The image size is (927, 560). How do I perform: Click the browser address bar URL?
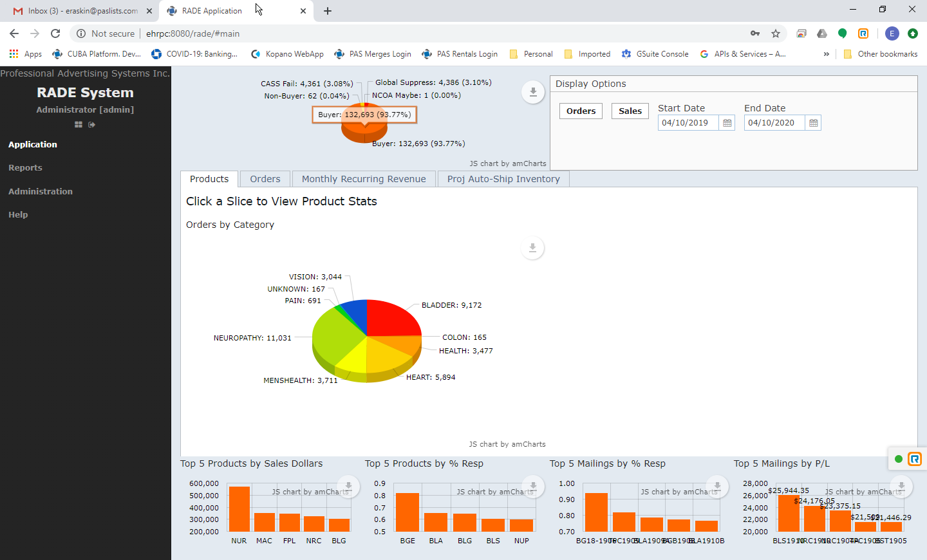[x=192, y=33]
